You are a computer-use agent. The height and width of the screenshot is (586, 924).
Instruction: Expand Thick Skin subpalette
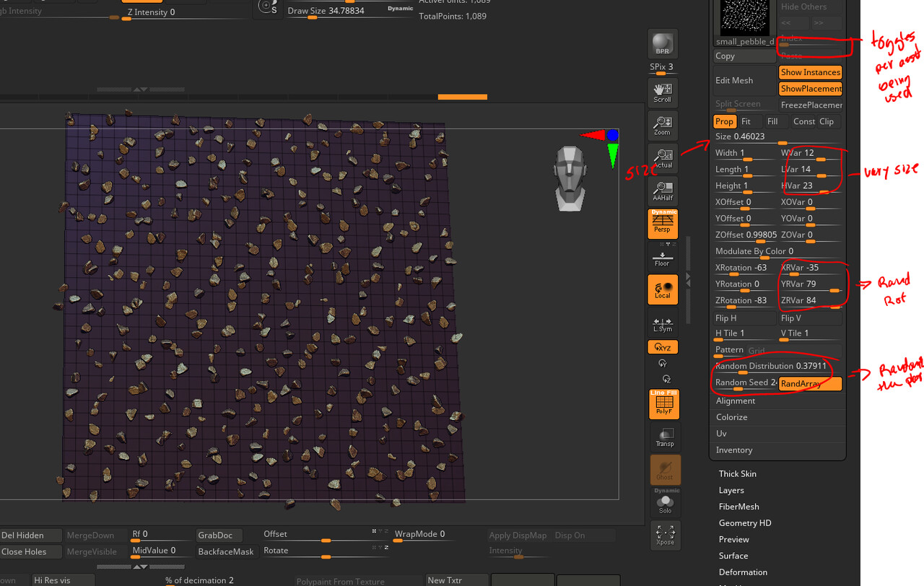pos(738,474)
